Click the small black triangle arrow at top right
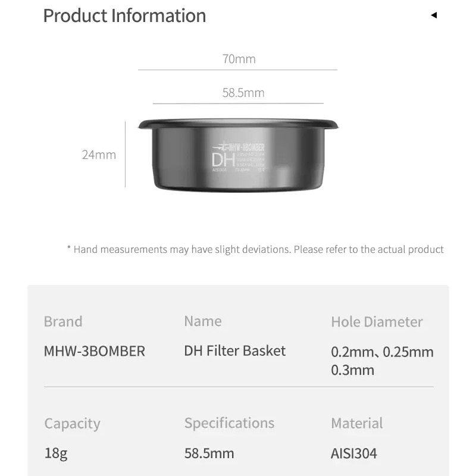The height and width of the screenshot is (476, 476). [x=434, y=15]
